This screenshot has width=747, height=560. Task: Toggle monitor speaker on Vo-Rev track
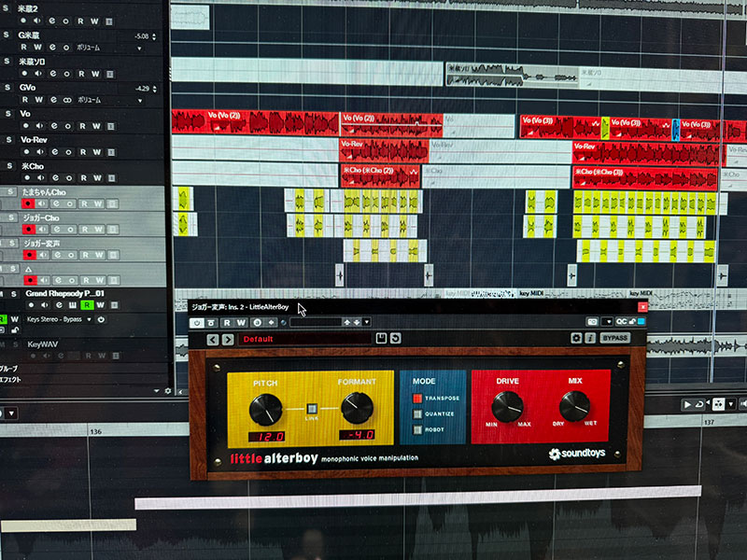pos(40,152)
